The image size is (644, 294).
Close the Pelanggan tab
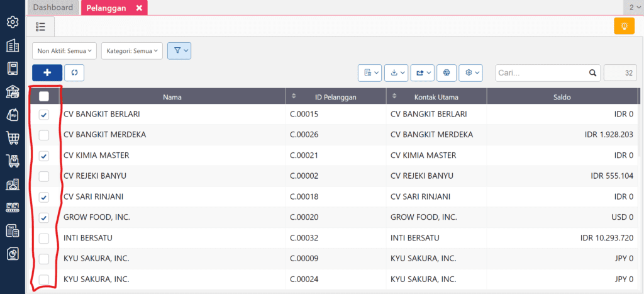(139, 8)
